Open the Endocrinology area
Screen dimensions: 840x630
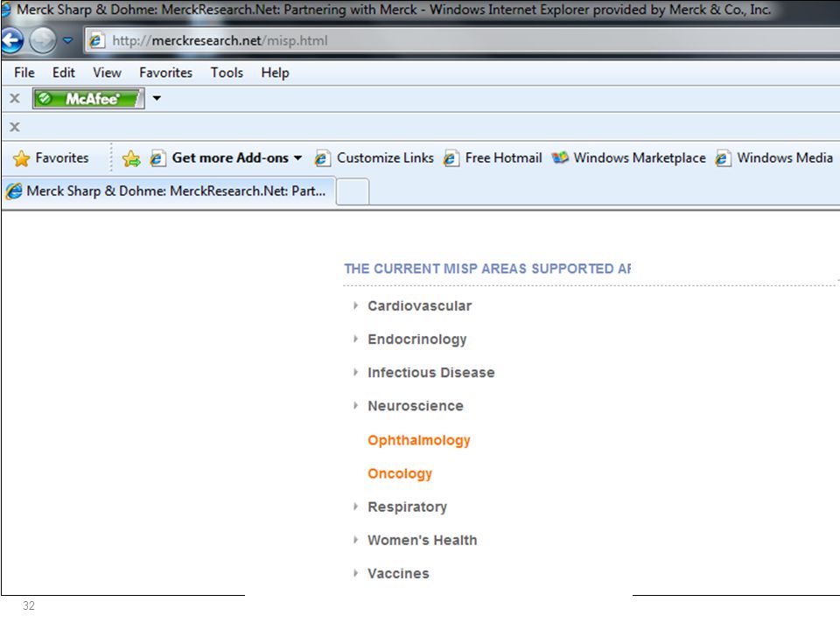tap(416, 339)
